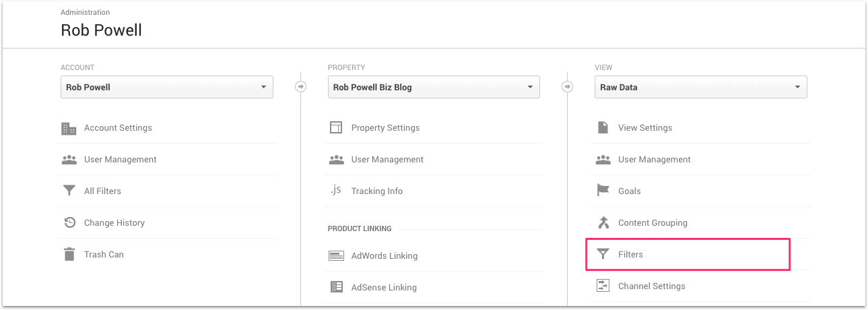868x310 pixels.
Task: Click the Trash Can icon
Action: [x=69, y=255]
